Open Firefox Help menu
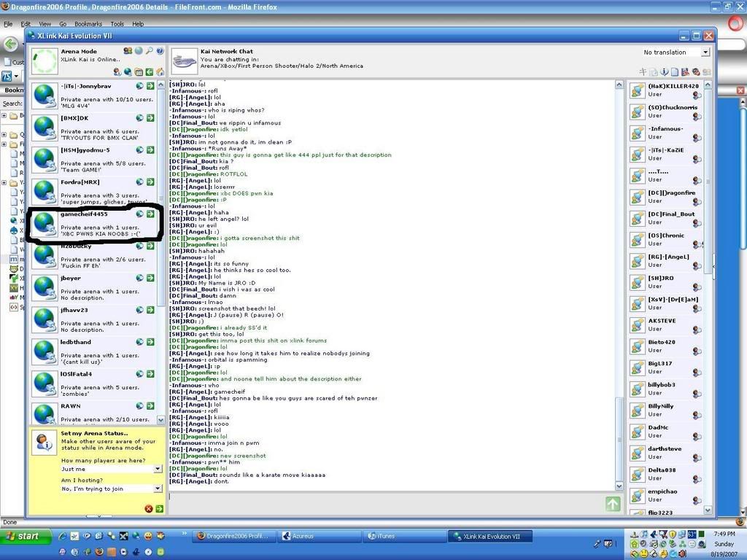747x560 pixels. coord(138,24)
